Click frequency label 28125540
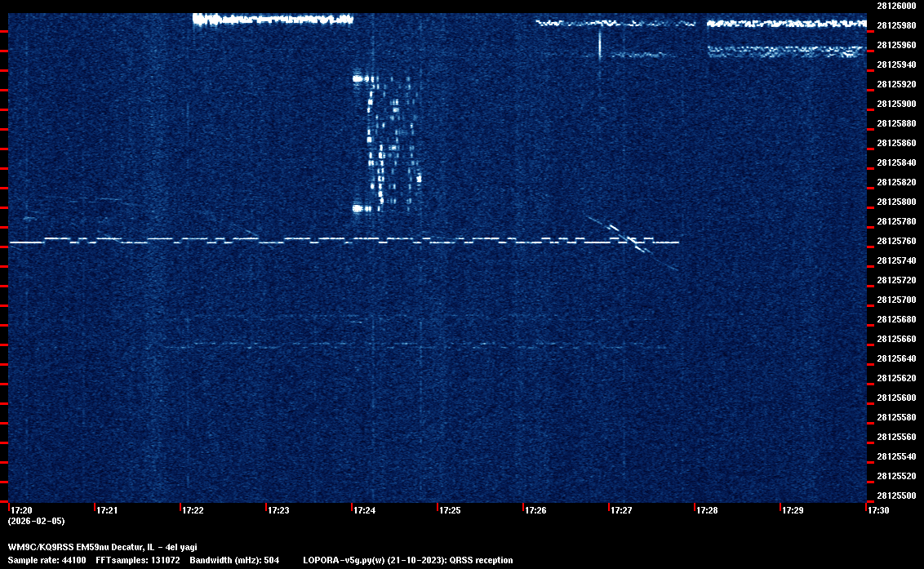Viewport: 924px width, 569px height. pyautogui.click(x=896, y=456)
